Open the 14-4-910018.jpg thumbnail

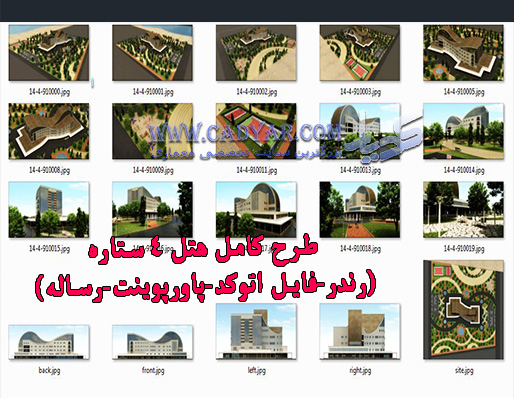360,209
